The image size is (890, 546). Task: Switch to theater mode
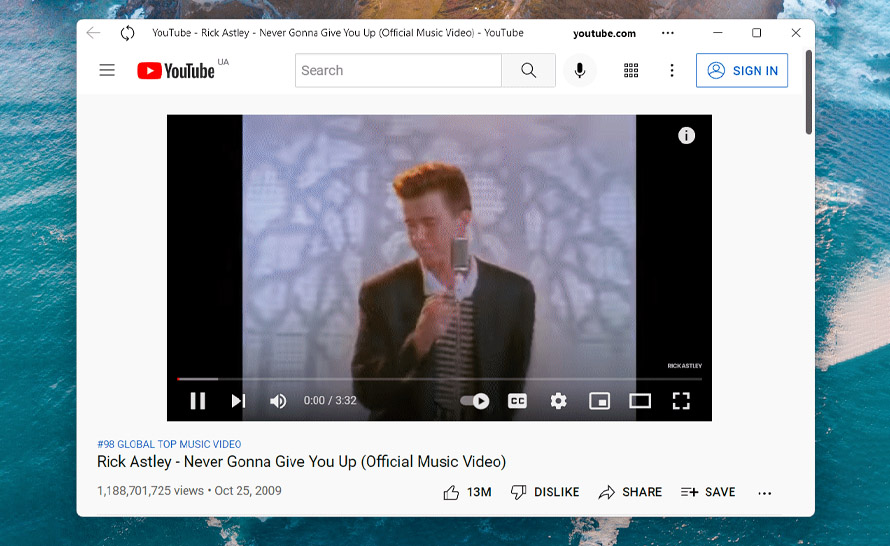(640, 401)
